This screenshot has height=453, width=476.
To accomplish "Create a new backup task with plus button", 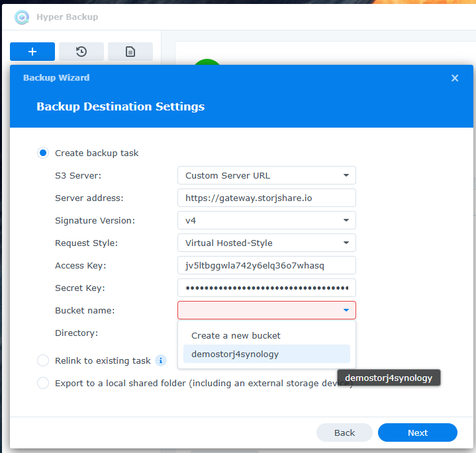I will tap(32, 52).
